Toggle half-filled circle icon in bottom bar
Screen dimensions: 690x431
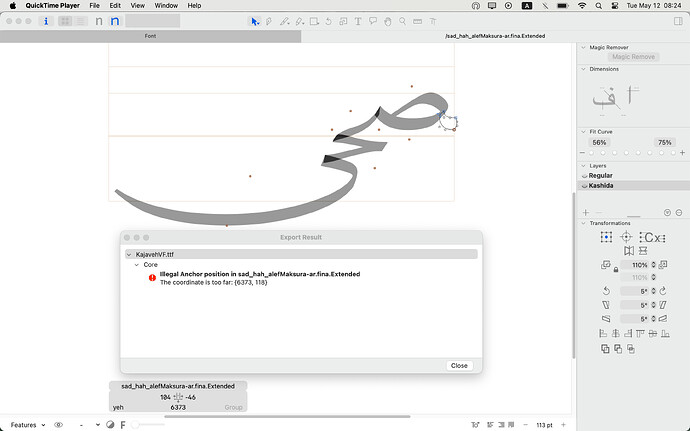point(110,425)
